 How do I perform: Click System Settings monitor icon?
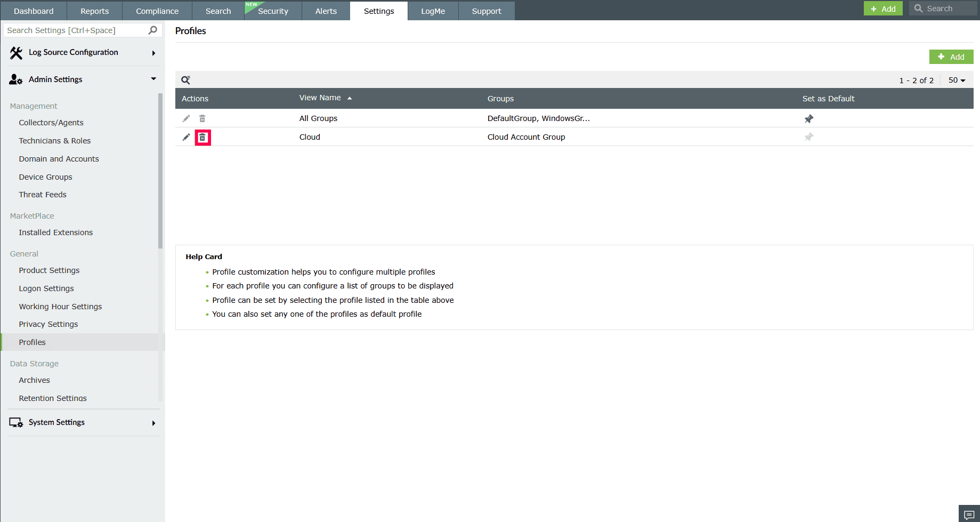point(16,422)
